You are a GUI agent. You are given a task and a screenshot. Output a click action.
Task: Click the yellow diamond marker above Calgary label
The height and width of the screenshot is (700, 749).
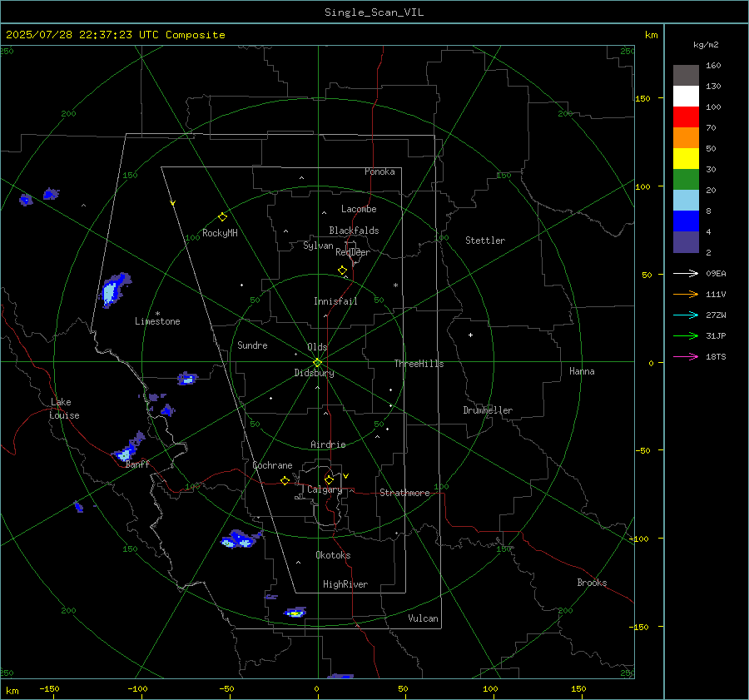329,479
